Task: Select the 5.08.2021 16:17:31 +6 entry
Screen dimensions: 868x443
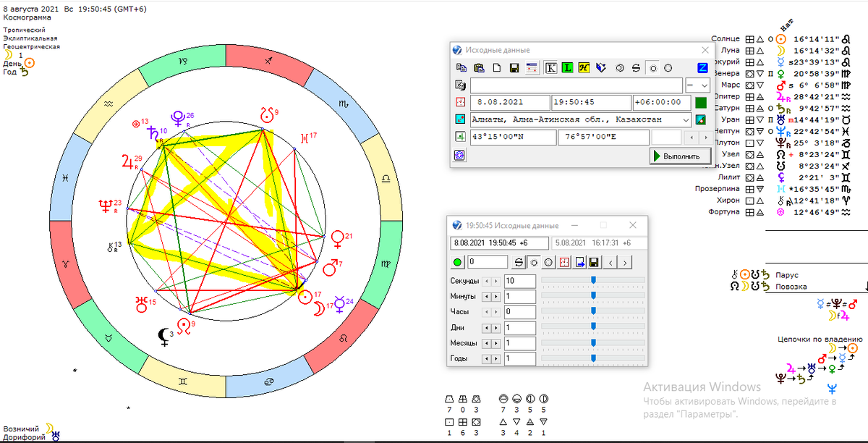Action: click(599, 242)
